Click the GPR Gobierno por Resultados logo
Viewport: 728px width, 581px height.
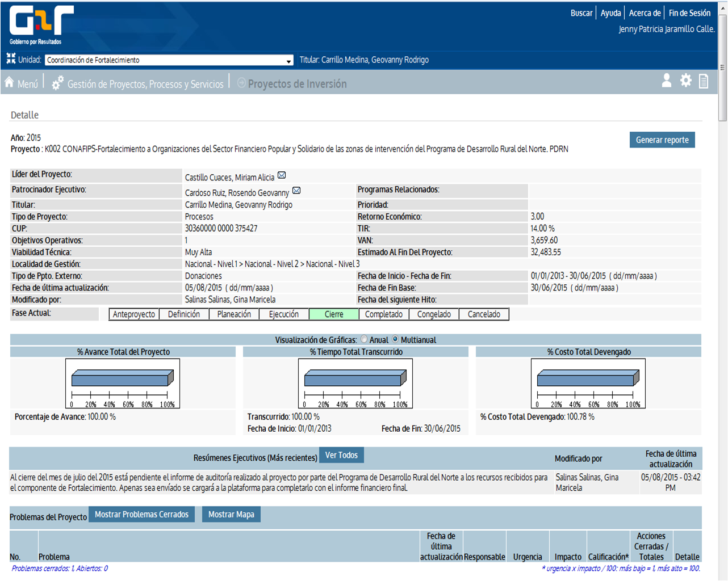pos(41,25)
